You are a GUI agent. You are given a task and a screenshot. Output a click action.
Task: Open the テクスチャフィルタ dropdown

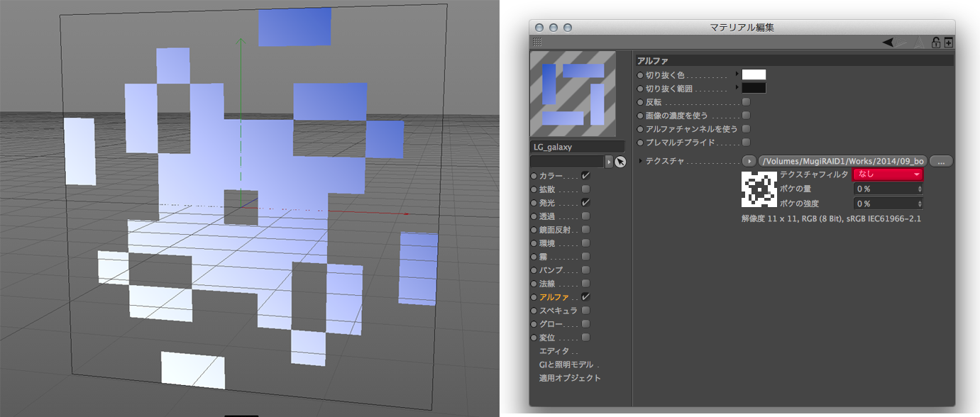coord(888,174)
